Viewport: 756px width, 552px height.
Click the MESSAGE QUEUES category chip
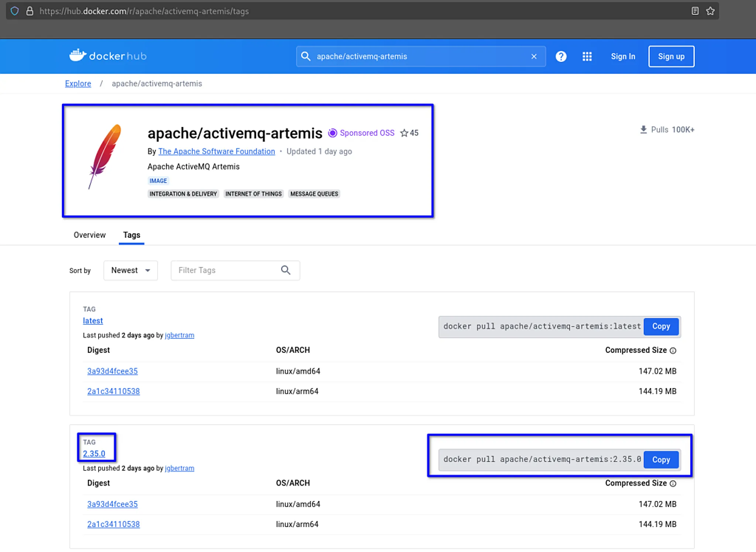pos(314,194)
